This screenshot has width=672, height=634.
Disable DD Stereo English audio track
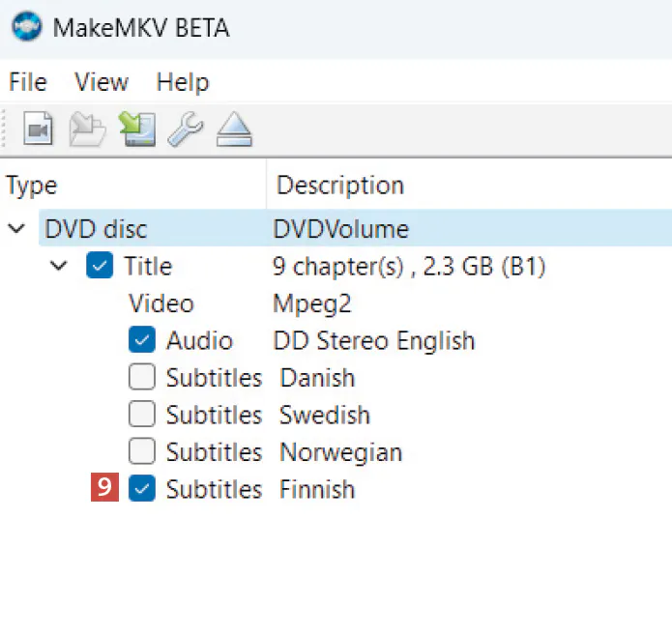141,340
